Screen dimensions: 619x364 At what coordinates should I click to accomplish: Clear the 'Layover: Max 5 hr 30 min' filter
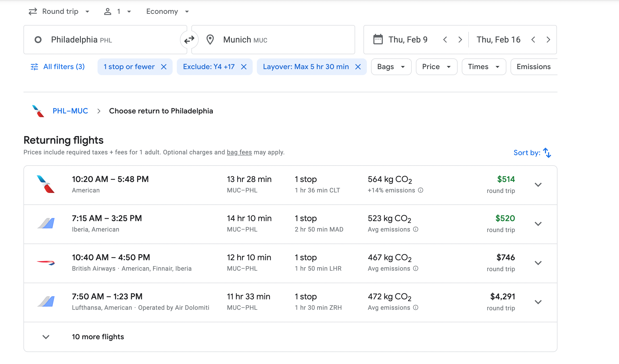click(x=358, y=67)
